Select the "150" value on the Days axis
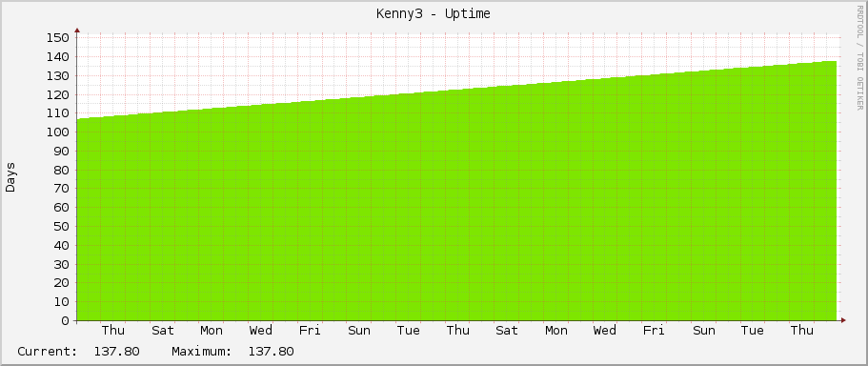 58,38
